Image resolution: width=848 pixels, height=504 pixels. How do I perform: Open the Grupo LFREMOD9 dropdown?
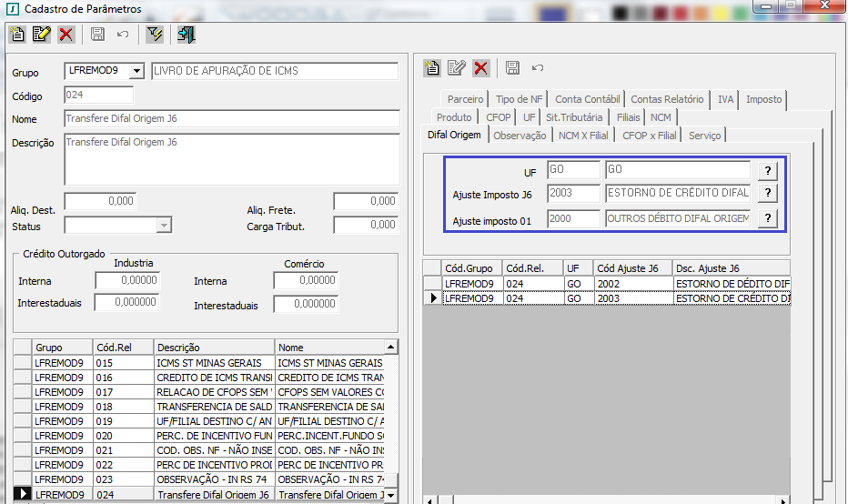[x=136, y=71]
